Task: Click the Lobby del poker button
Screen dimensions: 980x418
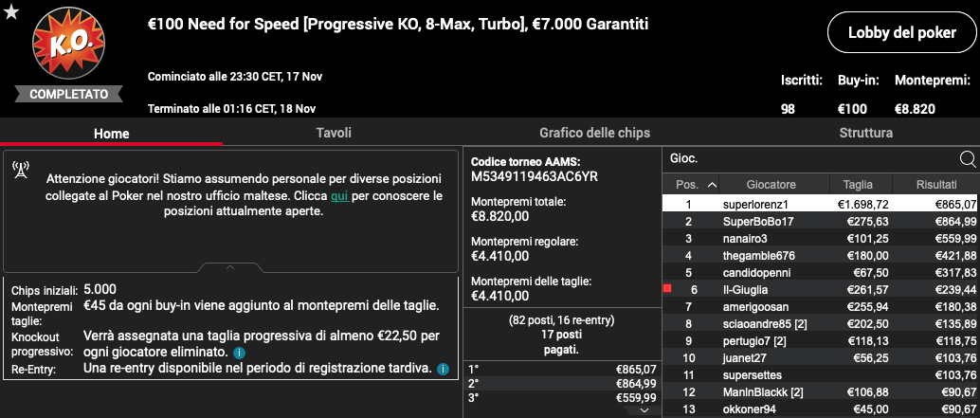Action: tap(902, 32)
